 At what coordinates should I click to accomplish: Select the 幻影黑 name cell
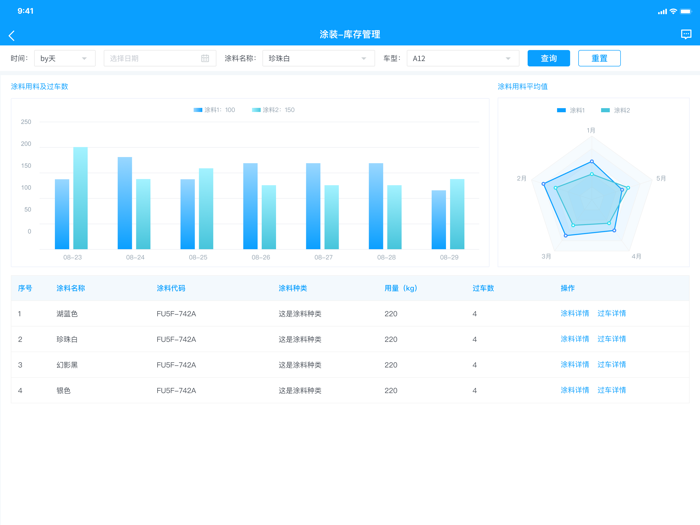(x=67, y=365)
